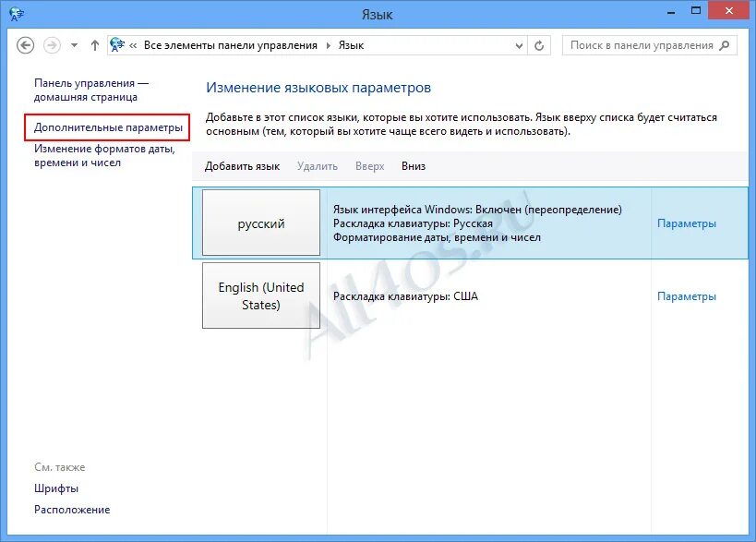Click the Back navigation arrow
The height and width of the screenshot is (542, 756).
pyautogui.click(x=25, y=45)
